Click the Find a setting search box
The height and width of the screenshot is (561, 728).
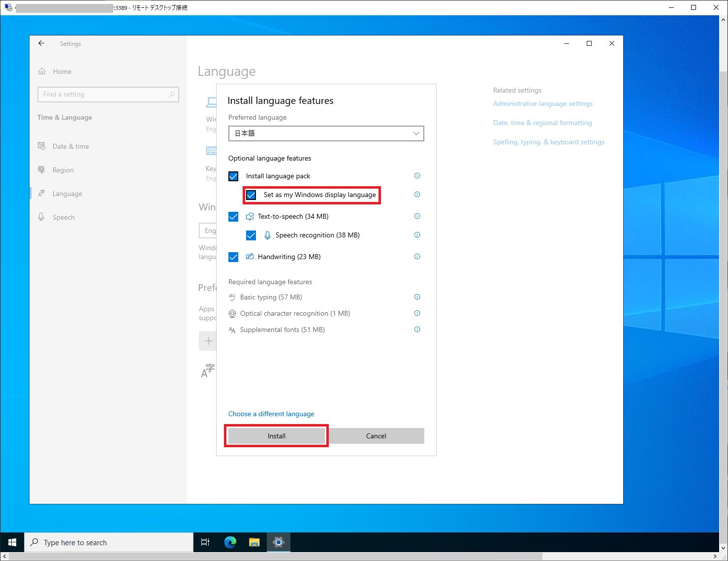click(x=108, y=94)
